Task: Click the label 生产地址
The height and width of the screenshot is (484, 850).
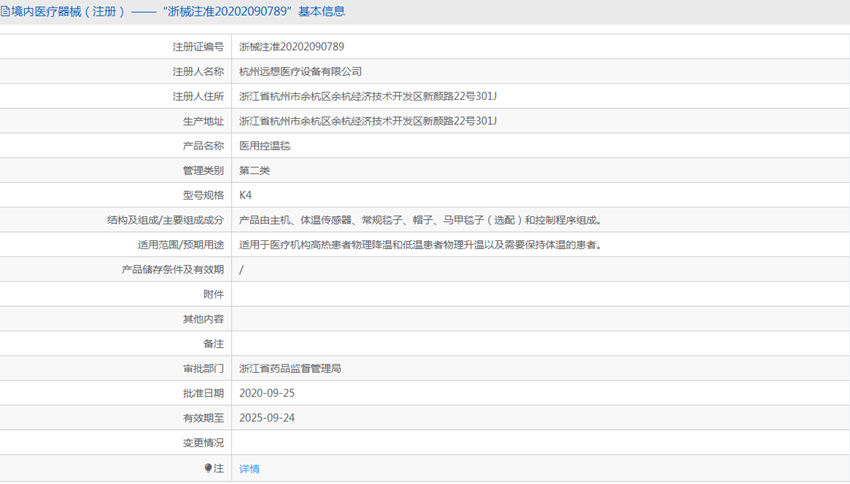Action: pos(203,121)
